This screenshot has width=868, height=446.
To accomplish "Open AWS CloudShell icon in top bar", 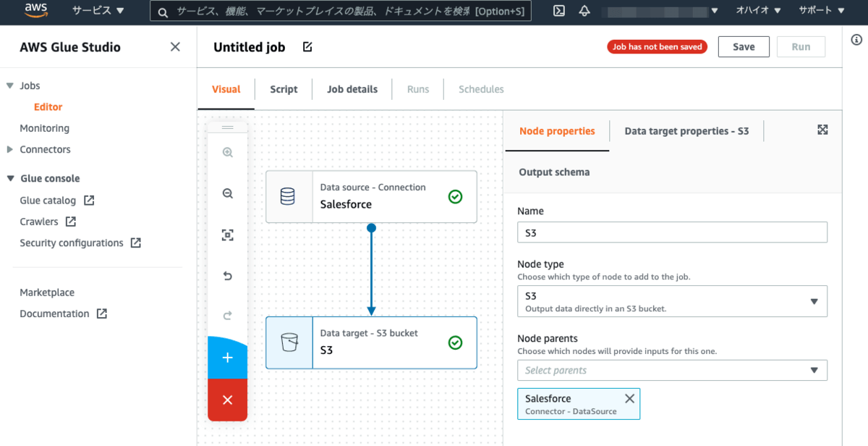I will pos(558,11).
